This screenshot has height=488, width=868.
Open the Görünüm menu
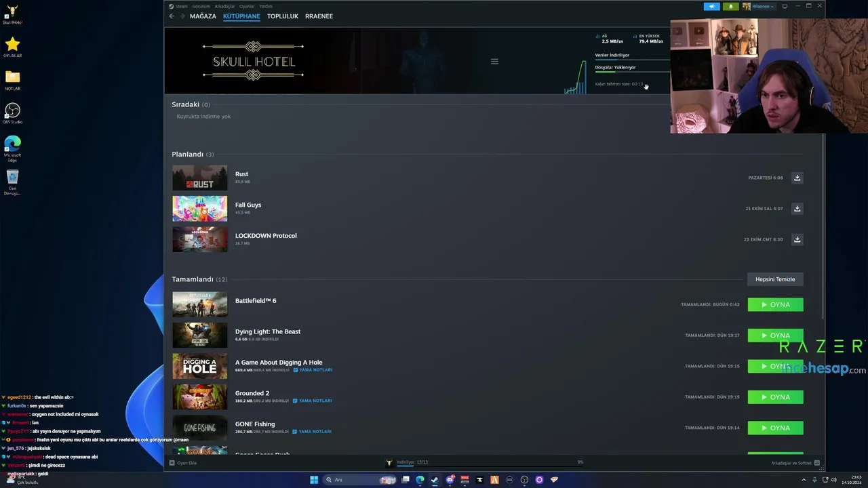click(201, 6)
